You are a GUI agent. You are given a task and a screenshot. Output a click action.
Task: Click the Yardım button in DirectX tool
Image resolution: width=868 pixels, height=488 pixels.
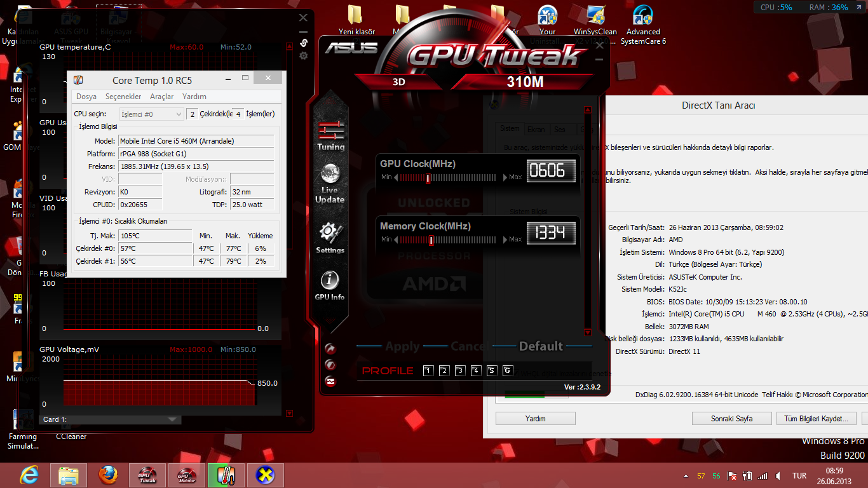(536, 419)
